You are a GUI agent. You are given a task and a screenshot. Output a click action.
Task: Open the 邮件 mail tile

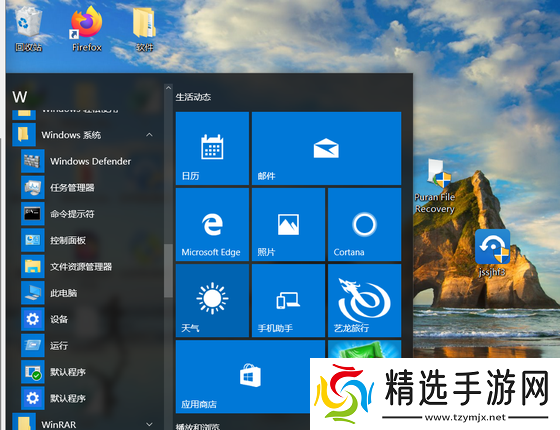click(x=326, y=149)
